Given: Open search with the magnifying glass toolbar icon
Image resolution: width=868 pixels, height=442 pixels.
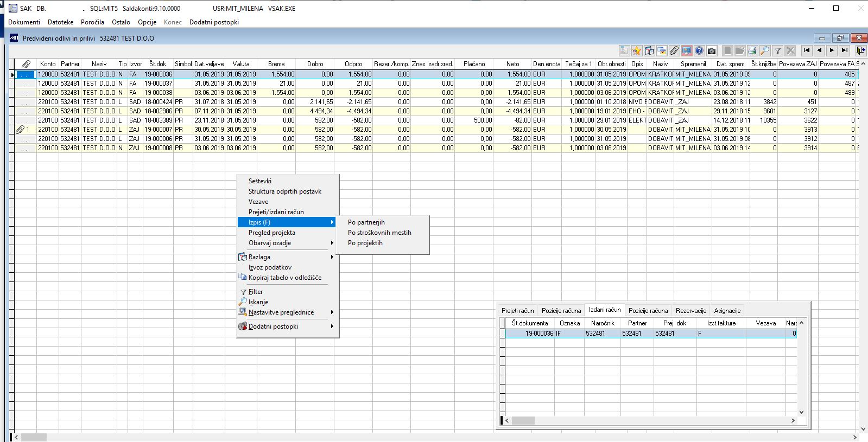Looking at the screenshot, I should click(764, 50).
